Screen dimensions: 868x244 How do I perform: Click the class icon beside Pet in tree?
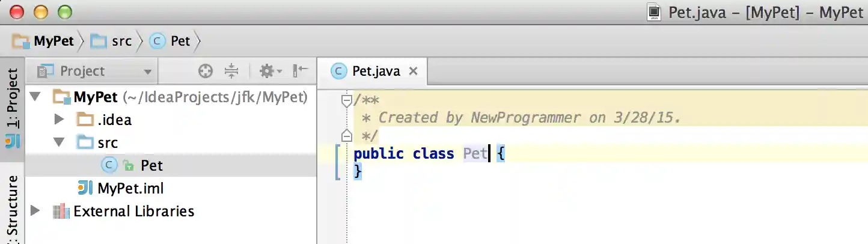pos(109,165)
